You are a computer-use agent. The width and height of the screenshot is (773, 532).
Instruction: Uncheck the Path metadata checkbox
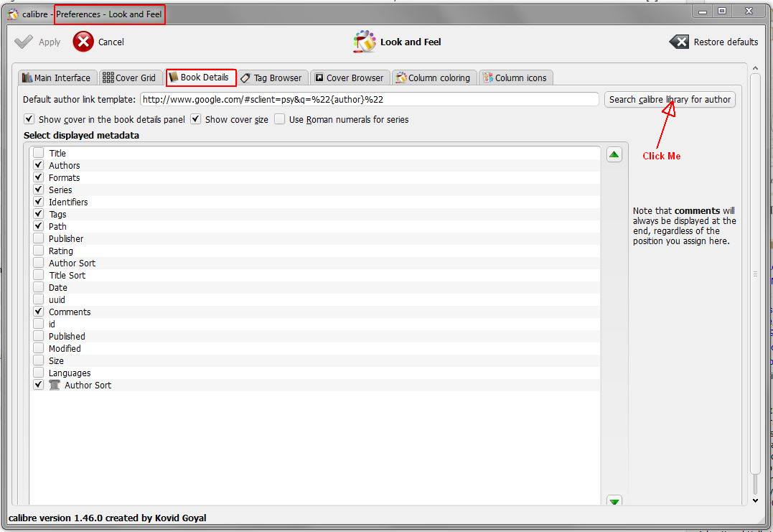39,226
